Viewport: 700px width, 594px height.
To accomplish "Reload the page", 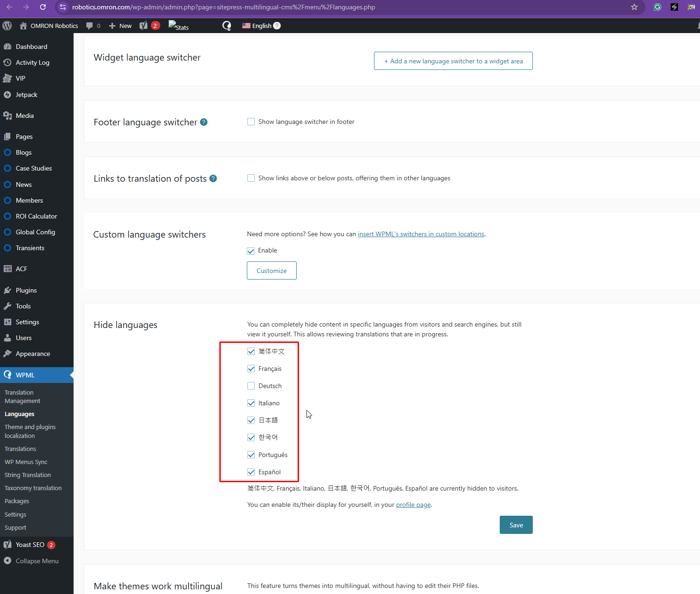I will coord(43,7).
